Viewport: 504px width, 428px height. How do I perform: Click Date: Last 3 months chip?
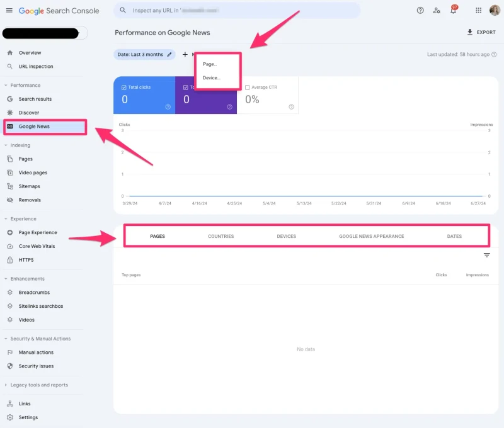point(144,55)
